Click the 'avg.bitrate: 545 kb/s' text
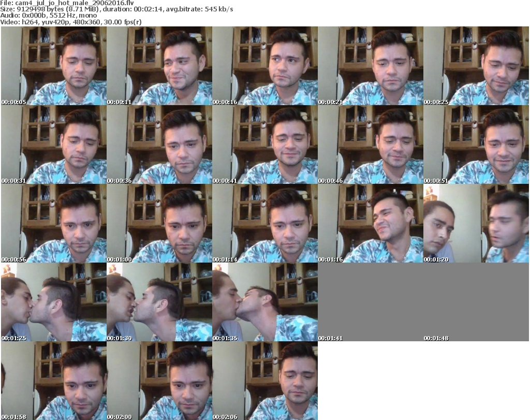The image size is (530, 420). (199, 9)
